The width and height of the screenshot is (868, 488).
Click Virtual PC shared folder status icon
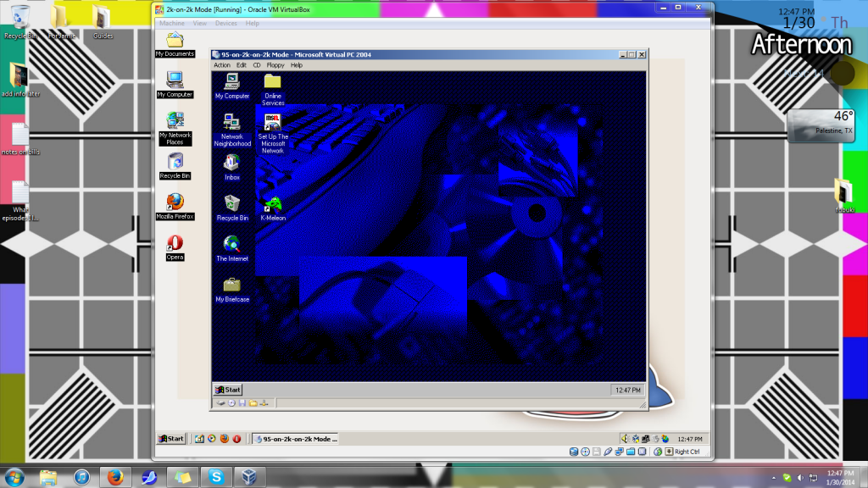click(253, 403)
